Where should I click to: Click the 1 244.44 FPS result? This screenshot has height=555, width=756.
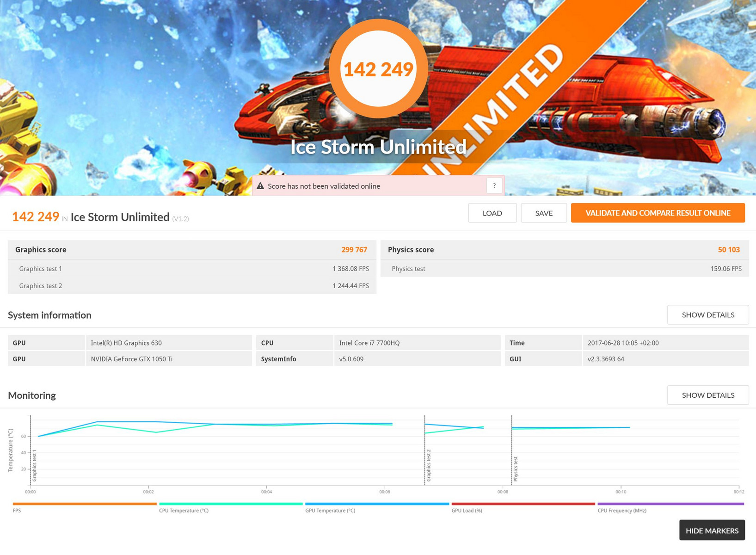351,286
